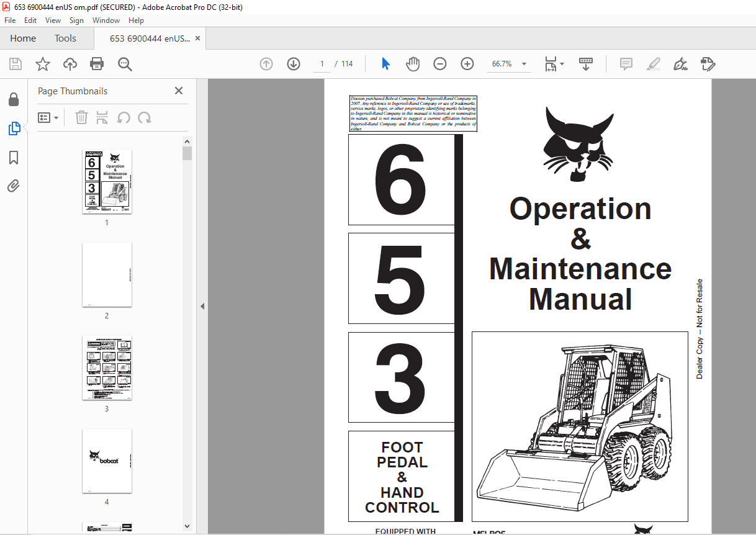This screenshot has height=535, width=756.
Task: Select the 653 6900444 enUS document tab
Action: [150, 38]
